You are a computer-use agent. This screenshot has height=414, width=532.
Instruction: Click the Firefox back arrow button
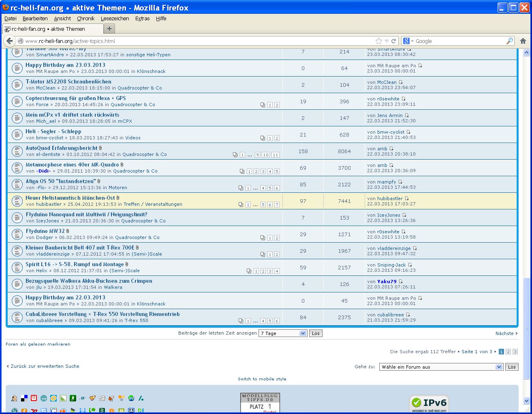point(10,41)
